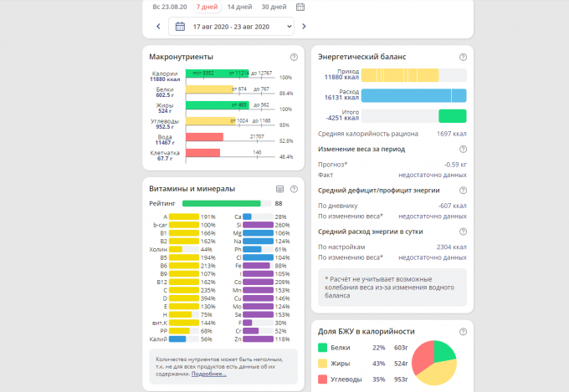The width and height of the screenshot is (569, 392).
Task: Select the 7 дней period tab
Action: click(207, 7)
